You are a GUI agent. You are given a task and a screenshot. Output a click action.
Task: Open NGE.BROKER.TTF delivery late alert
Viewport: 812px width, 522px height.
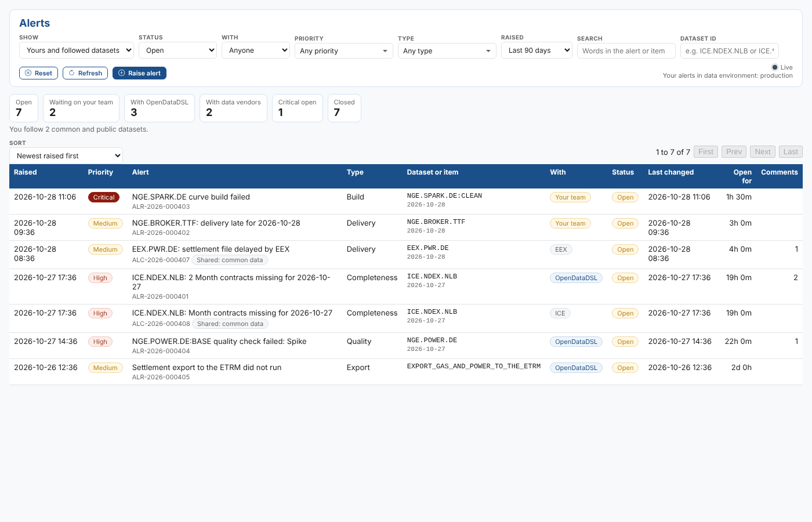coord(216,223)
